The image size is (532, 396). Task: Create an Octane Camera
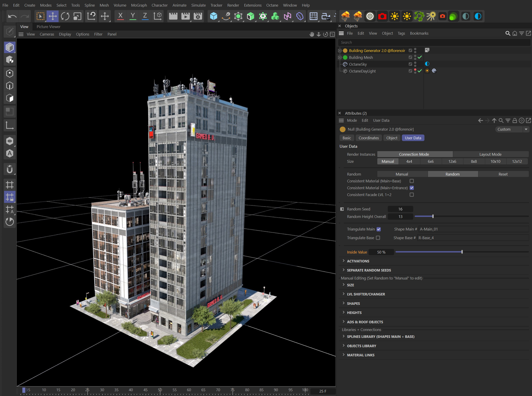click(x=382, y=16)
